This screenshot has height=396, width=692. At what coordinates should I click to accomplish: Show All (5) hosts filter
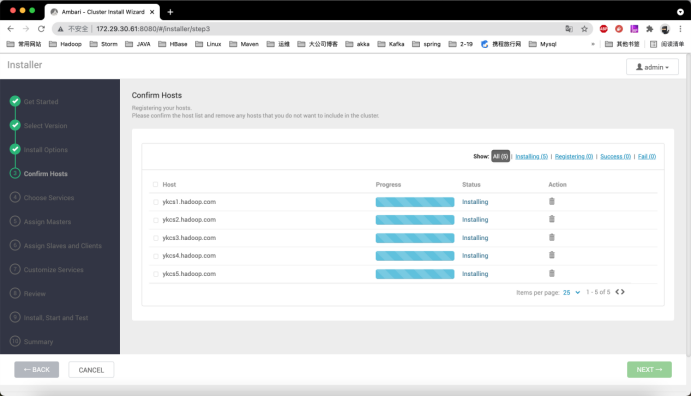tap(500, 156)
